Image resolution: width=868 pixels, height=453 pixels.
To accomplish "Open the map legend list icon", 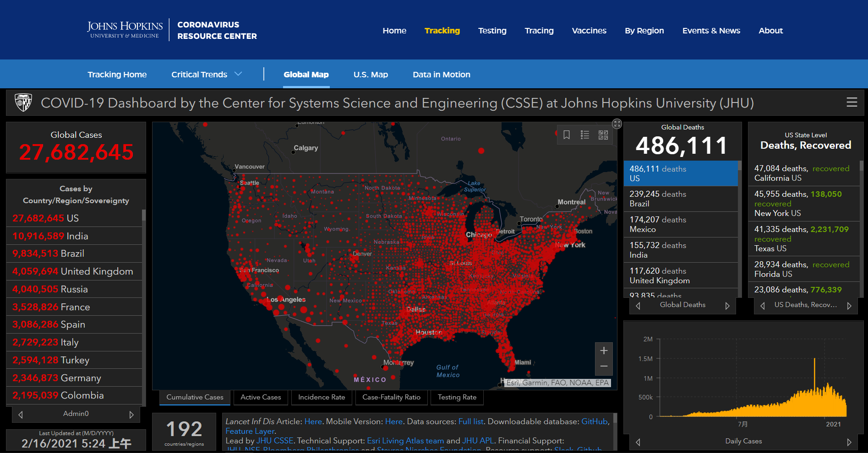I will pyautogui.click(x=585, y=135).
